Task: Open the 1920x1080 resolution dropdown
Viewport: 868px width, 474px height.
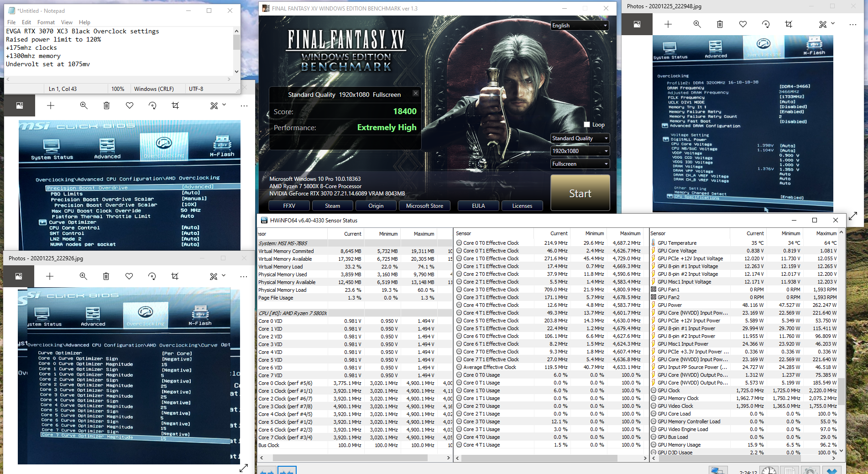Action: [x=580, y=151]
